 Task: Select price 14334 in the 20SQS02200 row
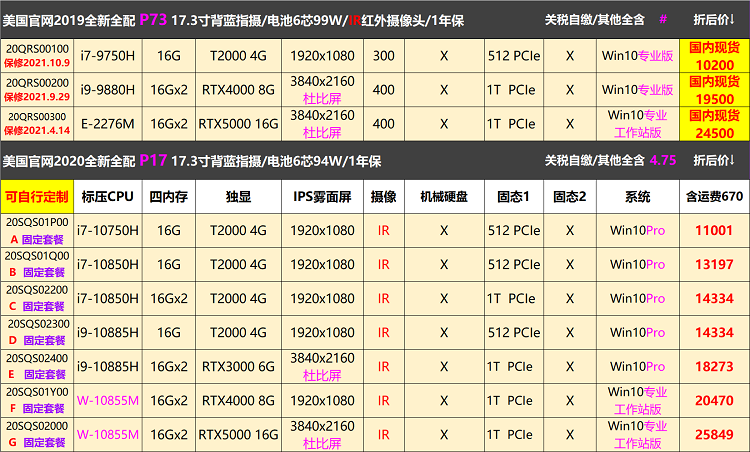tap(714, 298)
